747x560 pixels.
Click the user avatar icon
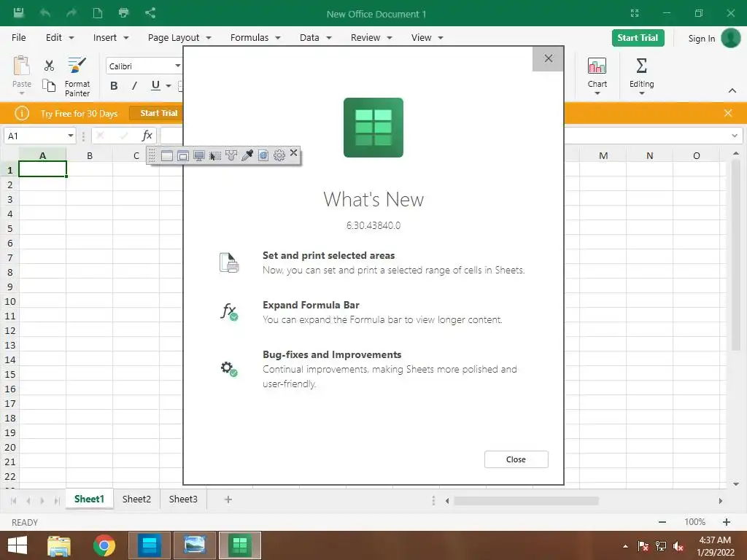point(731,38)
